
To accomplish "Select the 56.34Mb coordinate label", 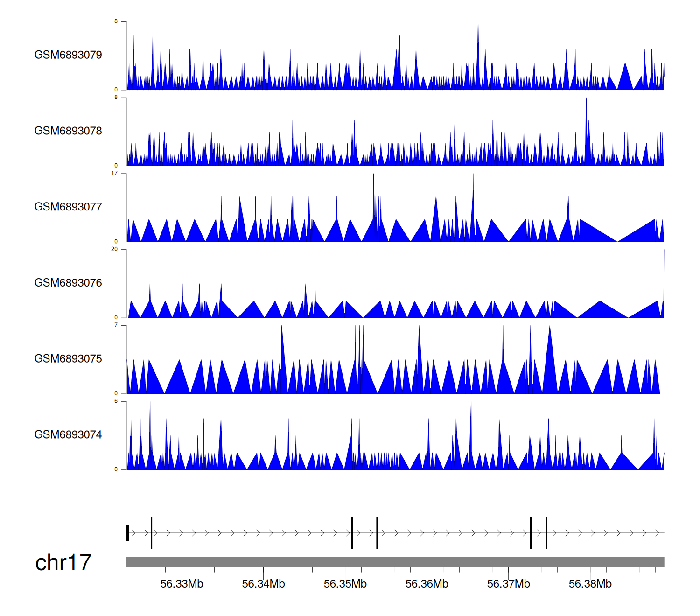I will point(263,584).
